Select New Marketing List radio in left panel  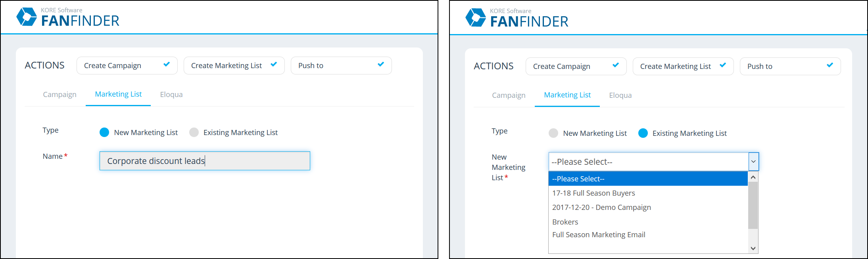pyautogui.click(x=104, y=132)
